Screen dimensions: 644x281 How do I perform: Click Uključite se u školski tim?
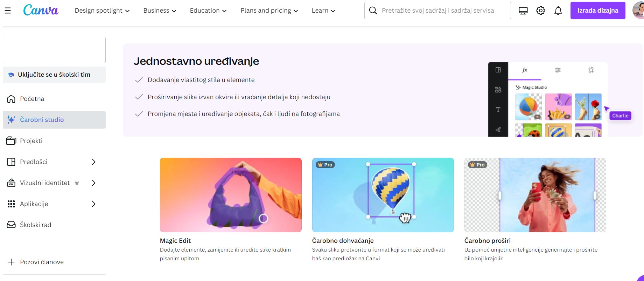(x=54, y=75)
